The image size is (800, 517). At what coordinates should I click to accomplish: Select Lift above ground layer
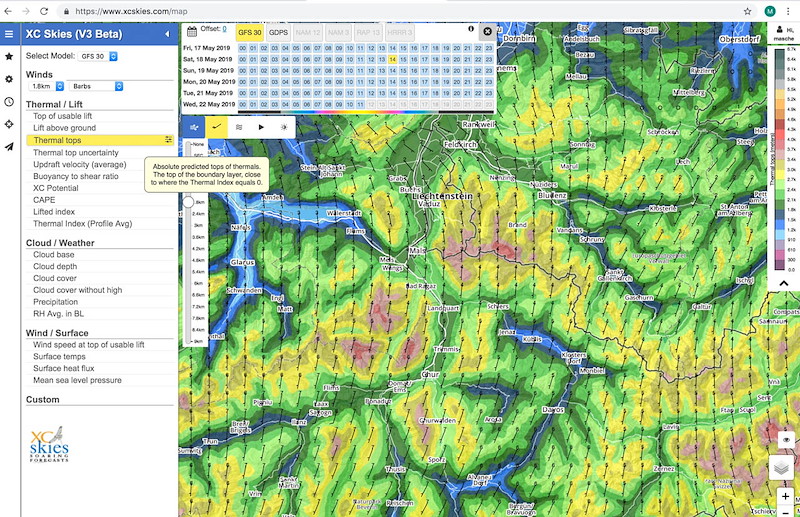click(64, 128)
